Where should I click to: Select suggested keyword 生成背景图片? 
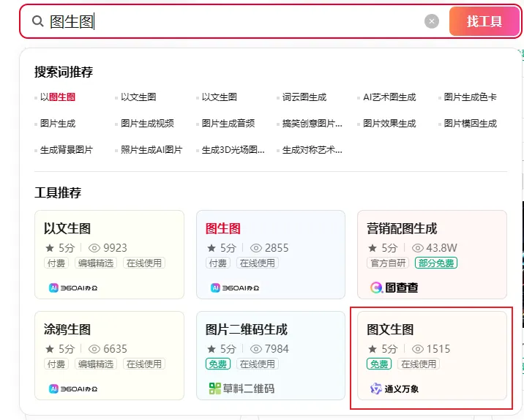66,150
